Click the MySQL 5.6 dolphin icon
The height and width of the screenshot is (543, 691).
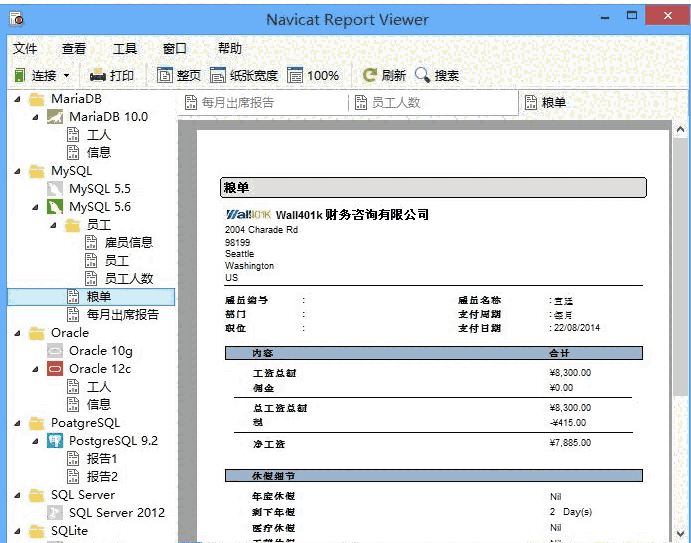55,207
